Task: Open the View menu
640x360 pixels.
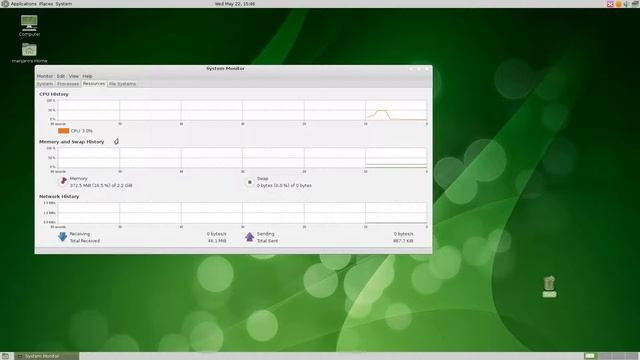Action: point(74,76)
